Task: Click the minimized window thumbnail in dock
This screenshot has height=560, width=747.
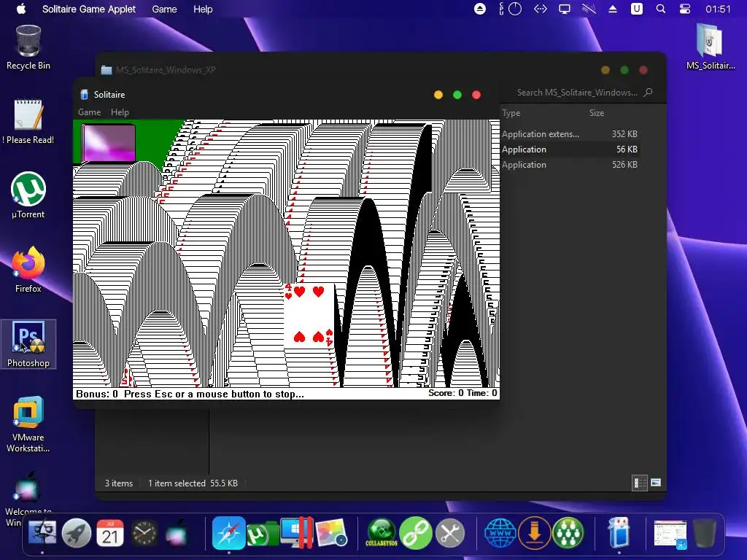Action: click(670, 533)
